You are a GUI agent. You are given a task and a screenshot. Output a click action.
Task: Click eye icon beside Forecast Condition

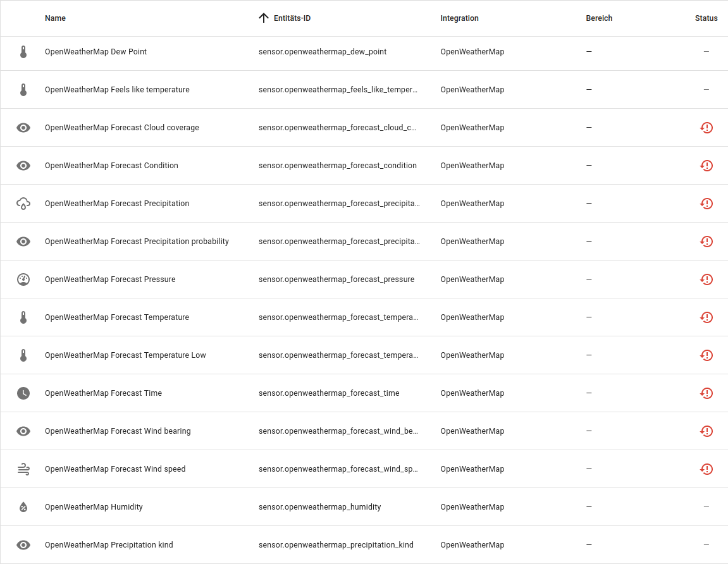(23, 166)
